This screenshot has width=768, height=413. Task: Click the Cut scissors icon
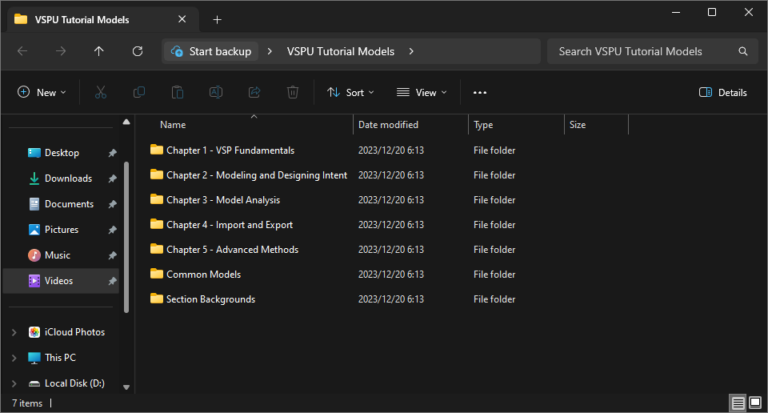point(101,92)
